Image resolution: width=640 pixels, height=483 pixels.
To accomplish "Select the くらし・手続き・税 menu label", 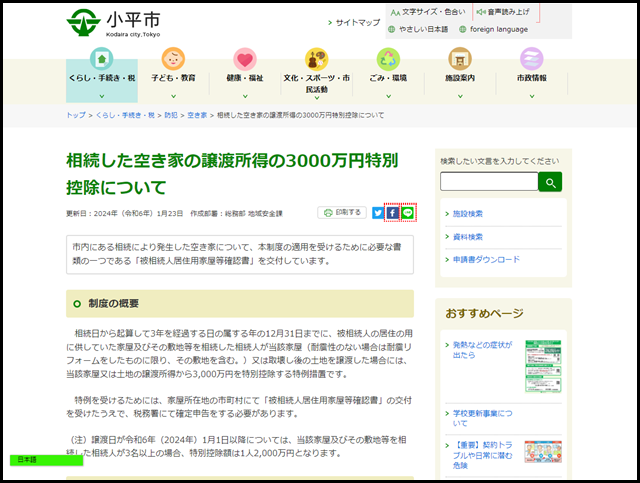I will click(102, 78).
